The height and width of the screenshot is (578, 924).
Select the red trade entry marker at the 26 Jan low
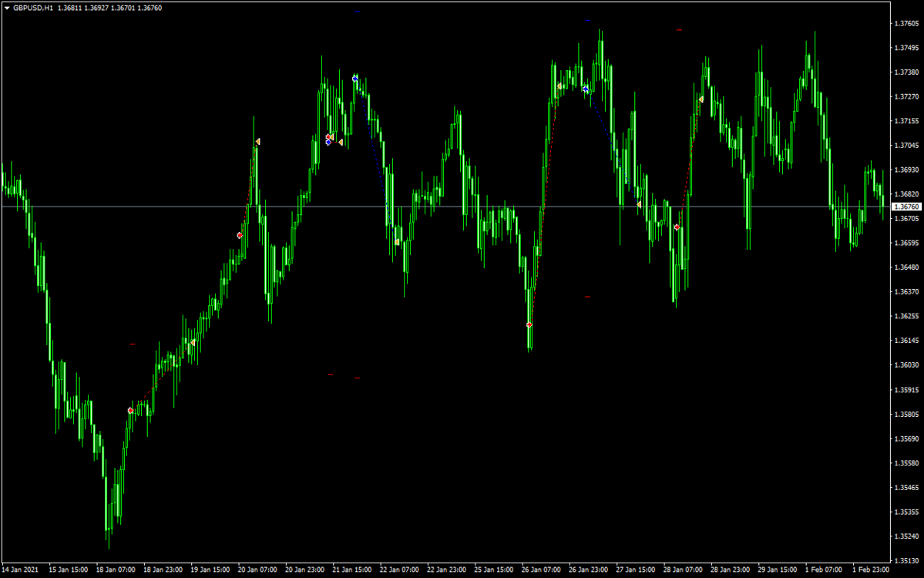[529, 324]
